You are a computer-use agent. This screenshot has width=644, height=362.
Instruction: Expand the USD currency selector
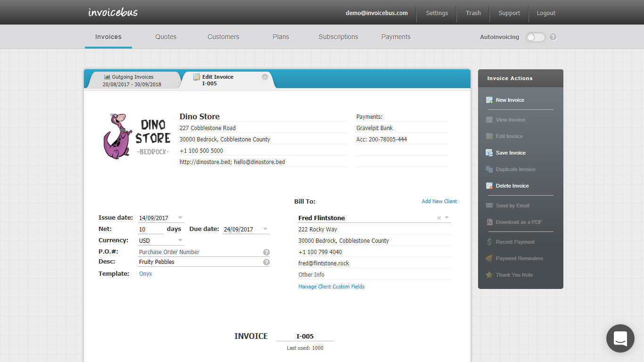coord(180,240)
